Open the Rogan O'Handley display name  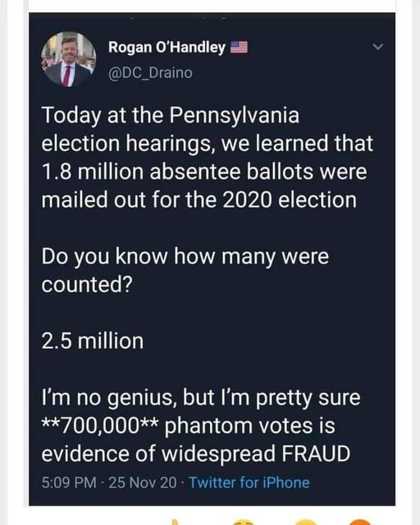click(167, 48)
